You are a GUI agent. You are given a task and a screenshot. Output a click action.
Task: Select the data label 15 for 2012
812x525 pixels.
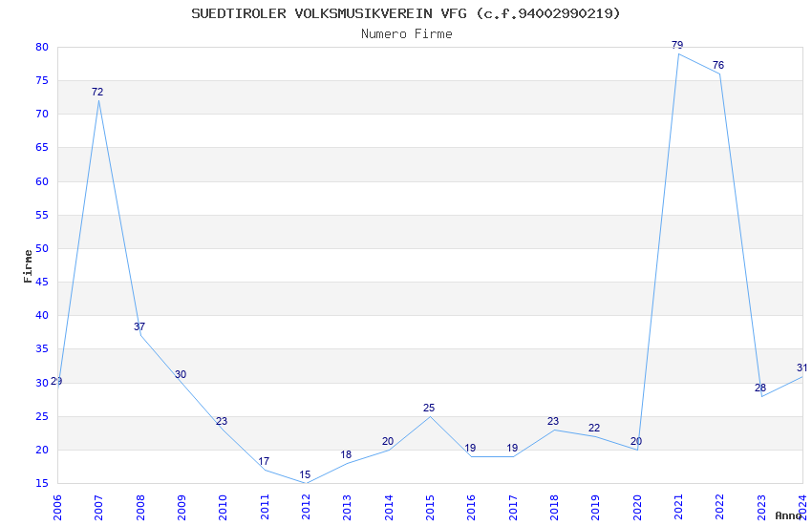[x=305, y=474]
